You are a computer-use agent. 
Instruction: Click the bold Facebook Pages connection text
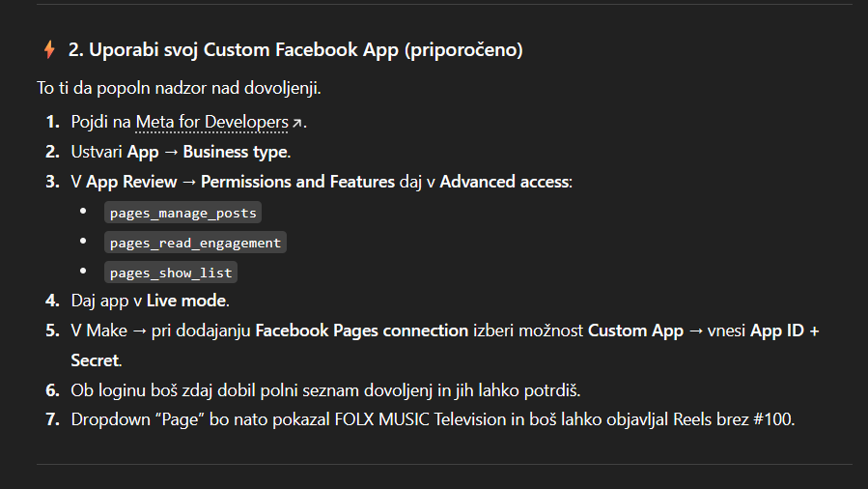pos(362,331)
